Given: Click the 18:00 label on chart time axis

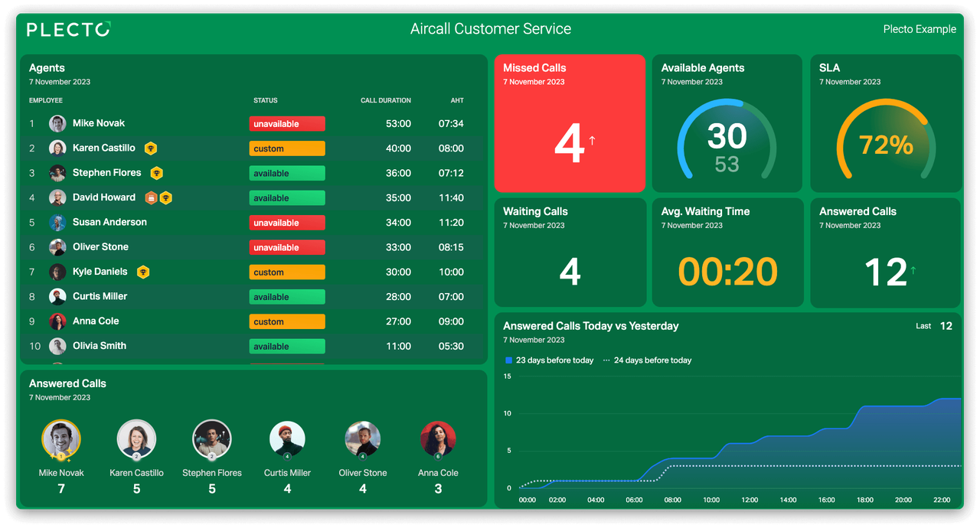Looking at the screenshot, I should click(x=865, y=500).
